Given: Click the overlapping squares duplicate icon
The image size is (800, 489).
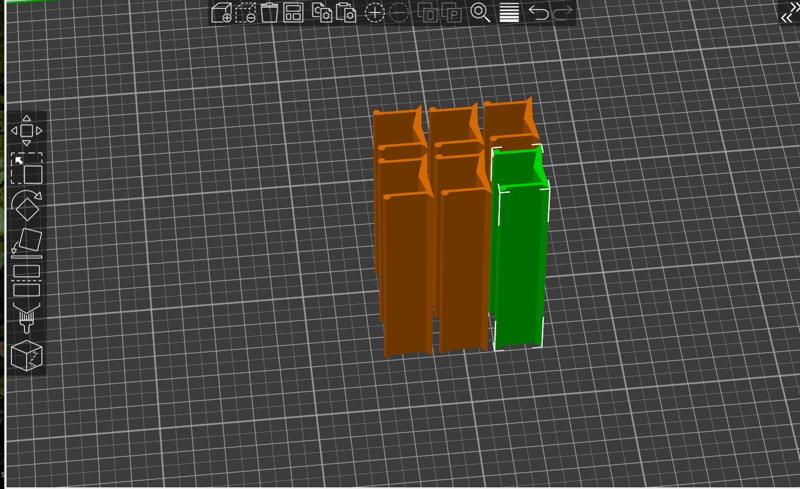Looking at the screenshot, I should pyautogui.click(x=428, y=13).
